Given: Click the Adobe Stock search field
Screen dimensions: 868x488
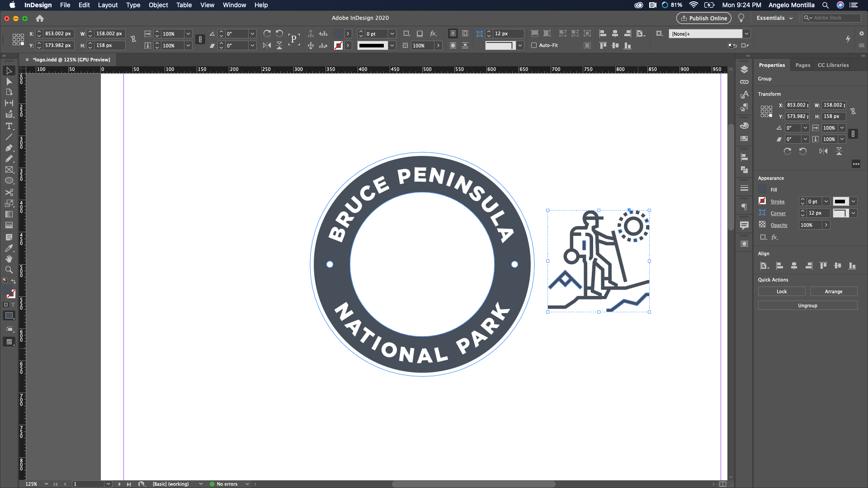Looking at the screenshot, I should [832, 18].
